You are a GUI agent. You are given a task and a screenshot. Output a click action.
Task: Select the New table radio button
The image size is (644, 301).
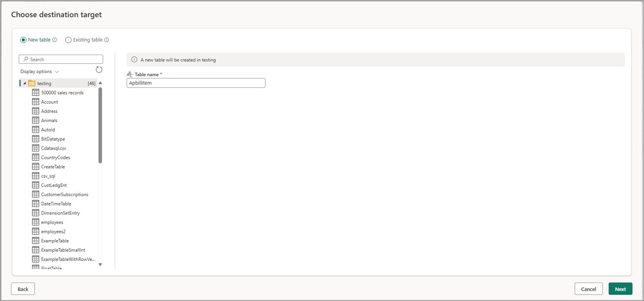click(x=23, y=40)
